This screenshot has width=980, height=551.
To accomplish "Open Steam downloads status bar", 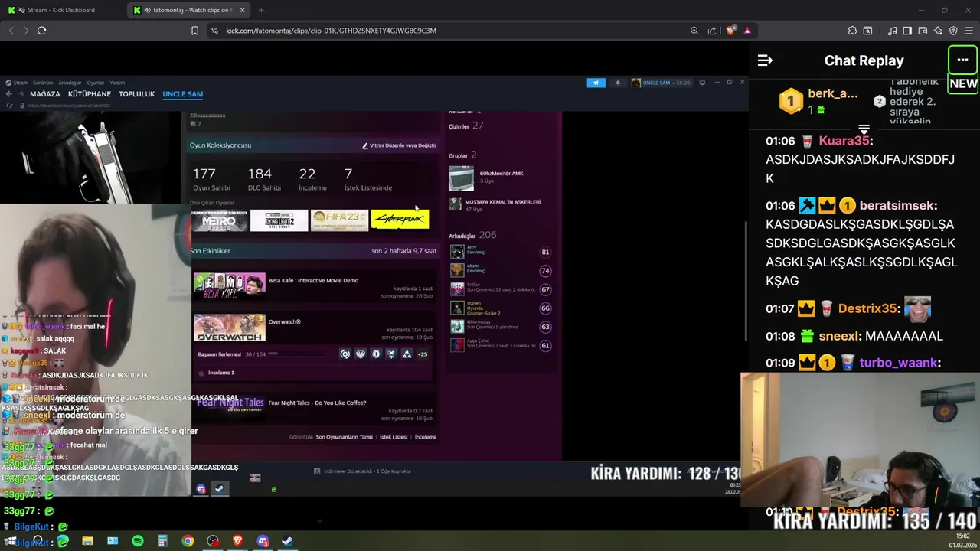I will [363, 471].
